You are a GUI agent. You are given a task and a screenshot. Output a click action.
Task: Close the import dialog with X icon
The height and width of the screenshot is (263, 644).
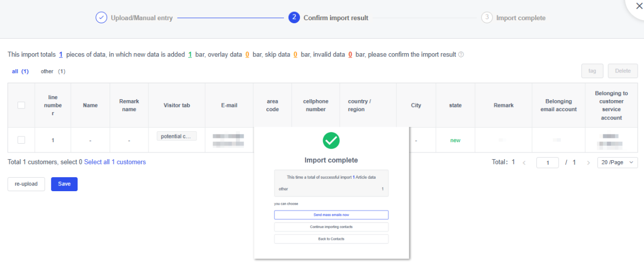(638, 6)
